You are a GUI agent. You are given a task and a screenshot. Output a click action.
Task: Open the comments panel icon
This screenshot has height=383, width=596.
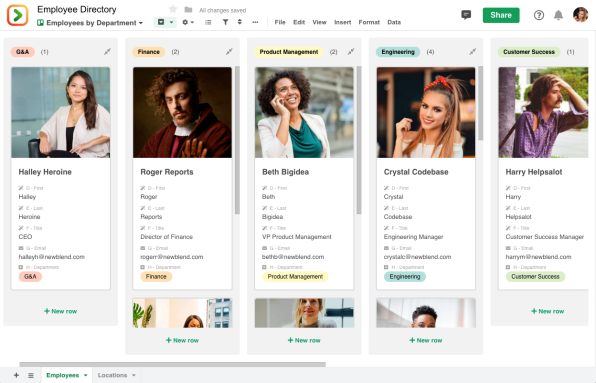pos(466,15)
